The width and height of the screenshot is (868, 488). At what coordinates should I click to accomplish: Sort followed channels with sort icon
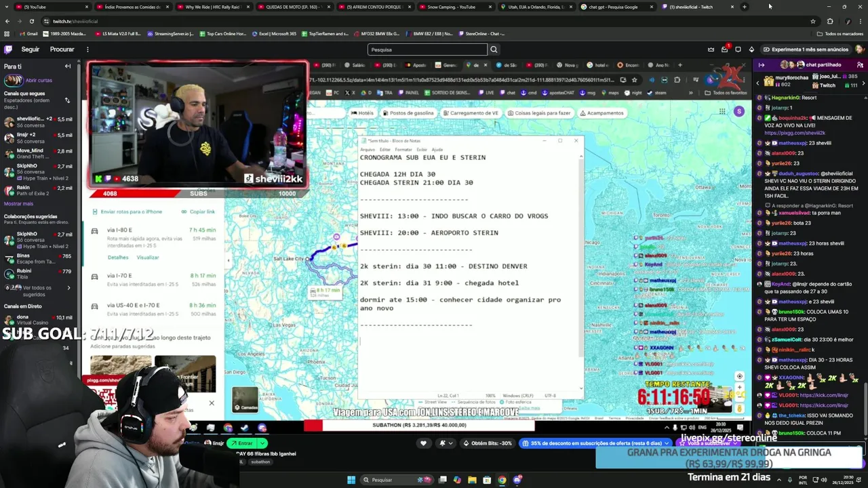(67, 100)
